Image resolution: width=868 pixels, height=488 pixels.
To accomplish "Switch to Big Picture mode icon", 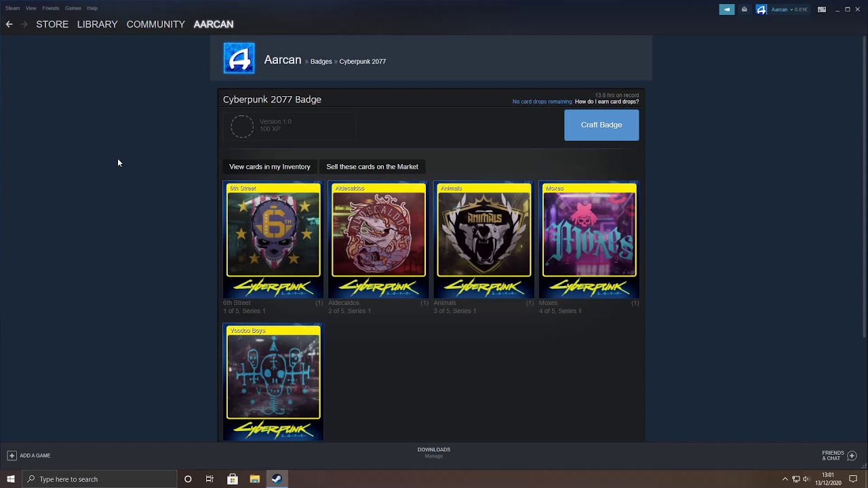I will tap(822, 9).
